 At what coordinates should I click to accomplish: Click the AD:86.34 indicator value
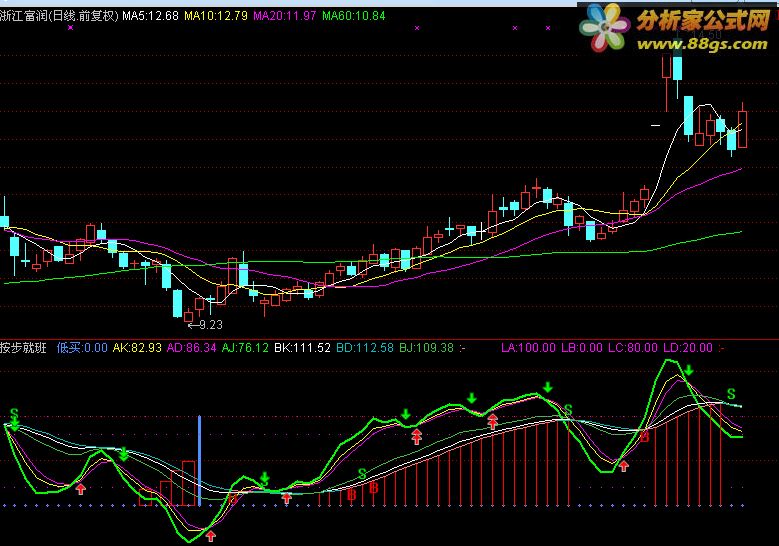point(191,348)
